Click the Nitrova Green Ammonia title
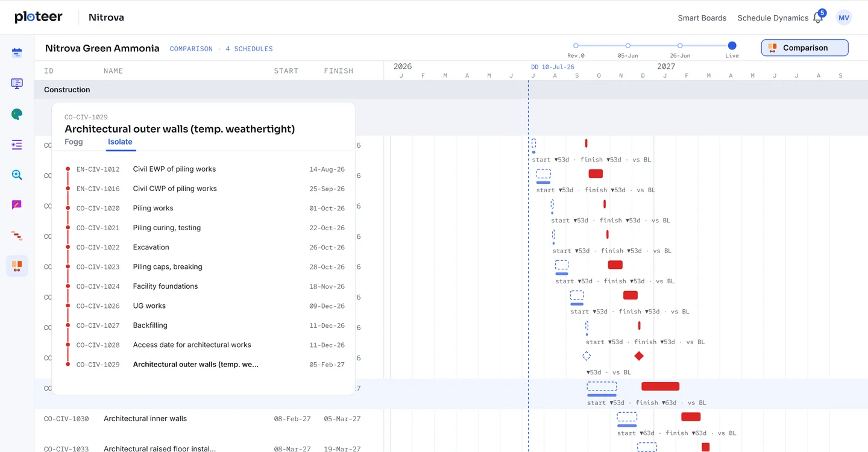This screenshot has width=868, height=452. (102, 48)
